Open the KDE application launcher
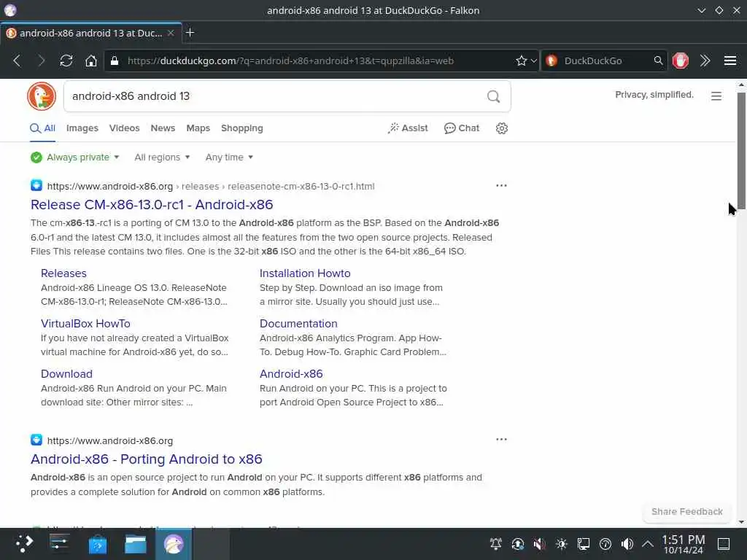 pos(24,543)
